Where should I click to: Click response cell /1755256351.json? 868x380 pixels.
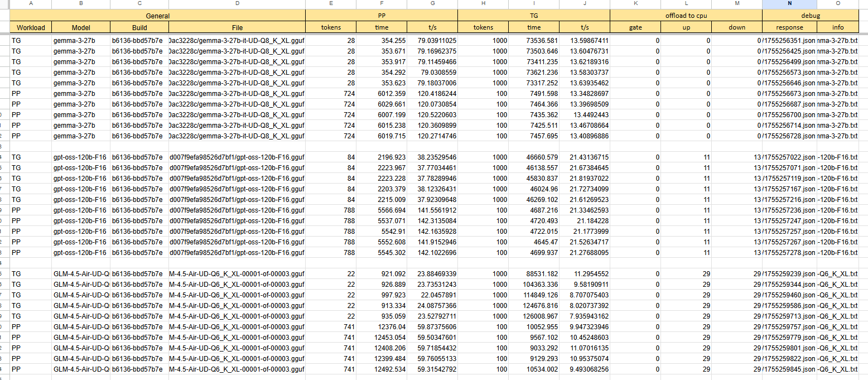point(789,40)
